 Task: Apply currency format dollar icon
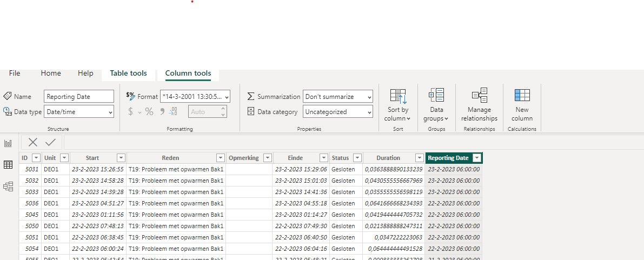point(131,112)
